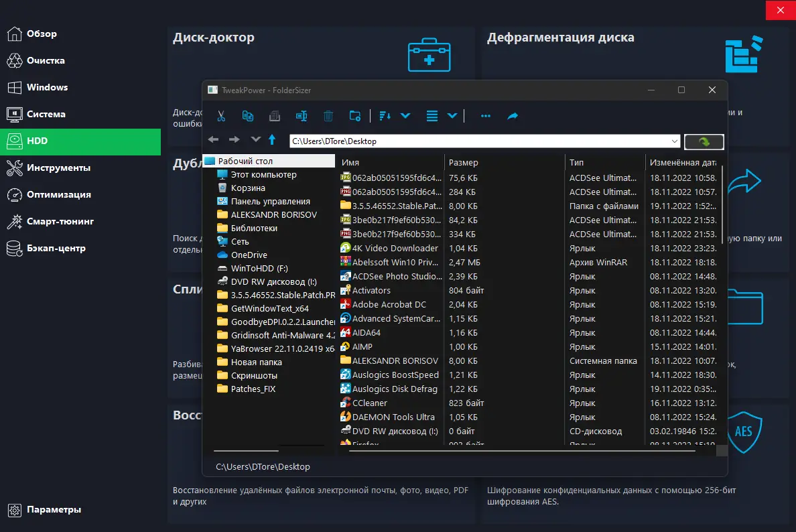This screenshot has height=532, width=796.
Task: Select the Rename tool
Action: point(302,115)
